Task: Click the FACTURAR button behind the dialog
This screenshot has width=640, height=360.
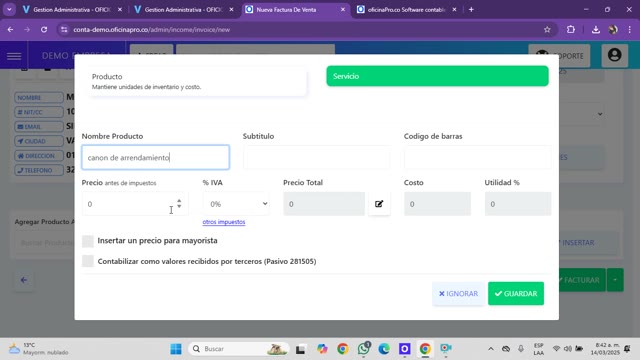Action: 582,280
